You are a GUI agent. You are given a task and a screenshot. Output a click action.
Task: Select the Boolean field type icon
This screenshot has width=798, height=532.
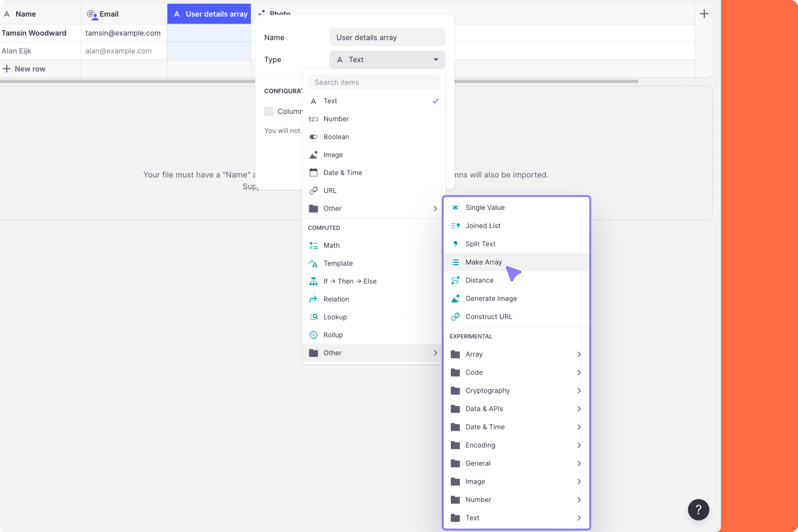coord(313,137)
